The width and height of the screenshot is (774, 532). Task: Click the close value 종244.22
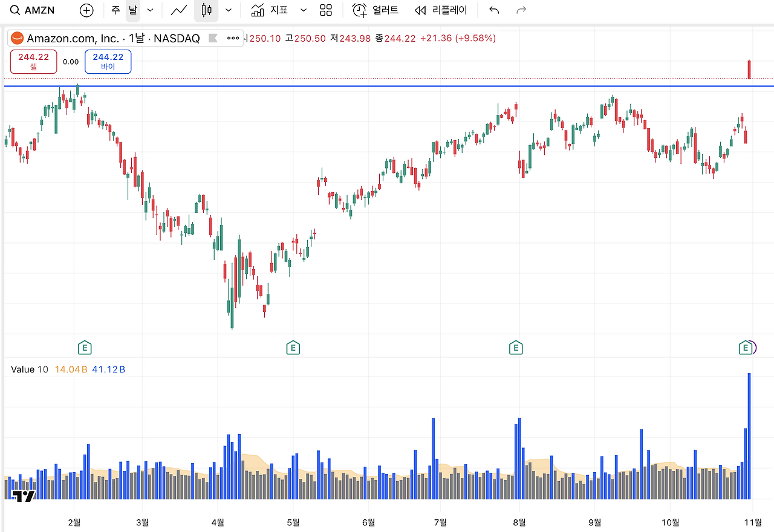pos(395,38)
